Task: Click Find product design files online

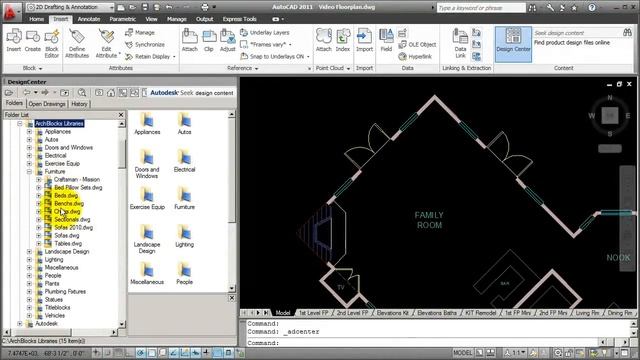Action: [572, 42]
